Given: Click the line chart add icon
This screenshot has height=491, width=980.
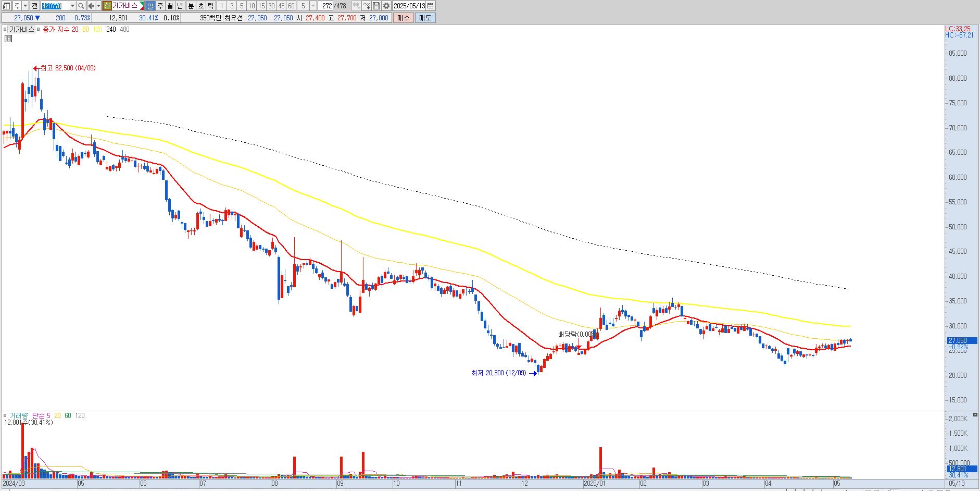Looking at the screenshot, I should click(x=367, y=6).
